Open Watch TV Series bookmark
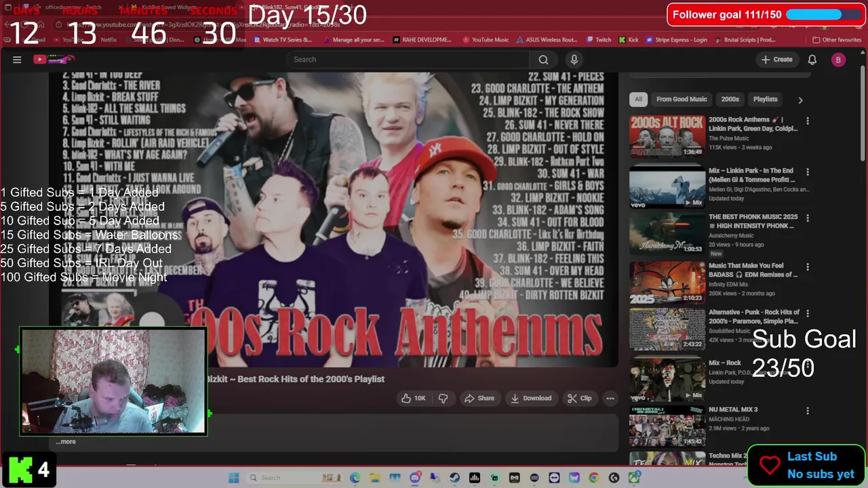 (x=282, y=40)
